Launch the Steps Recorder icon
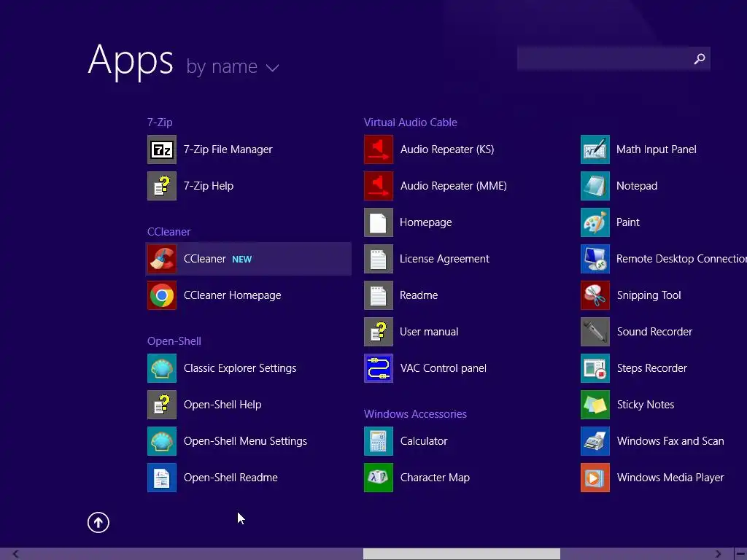The height and width of the screenshot is (560, 747). [595, 368]
